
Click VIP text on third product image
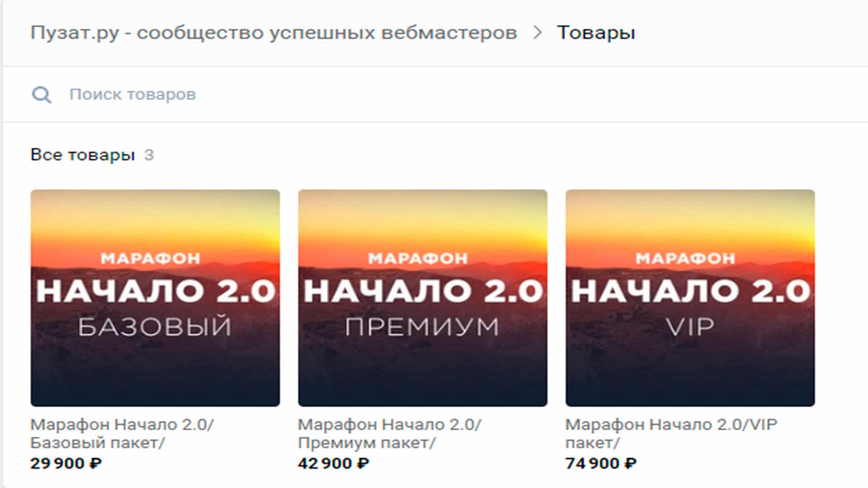tap(690, 327)
